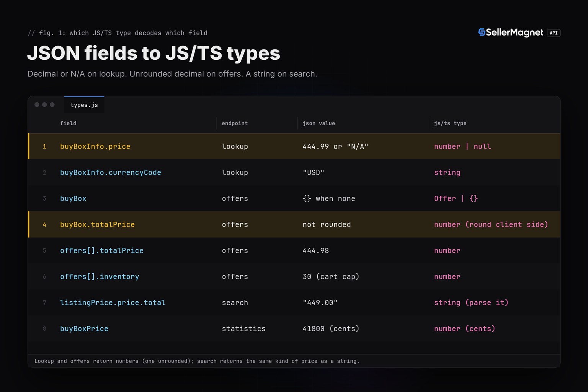Click the number type in the offers[].inventory row

click(447, 277)
